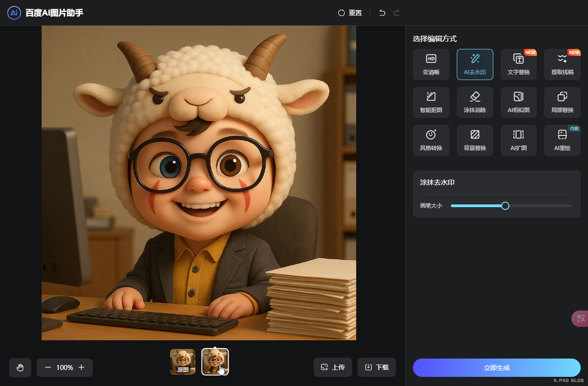The width and height of the screenshot is (588, 386).
Task: Click the 重置 reset button
Action: pos(350,13)
